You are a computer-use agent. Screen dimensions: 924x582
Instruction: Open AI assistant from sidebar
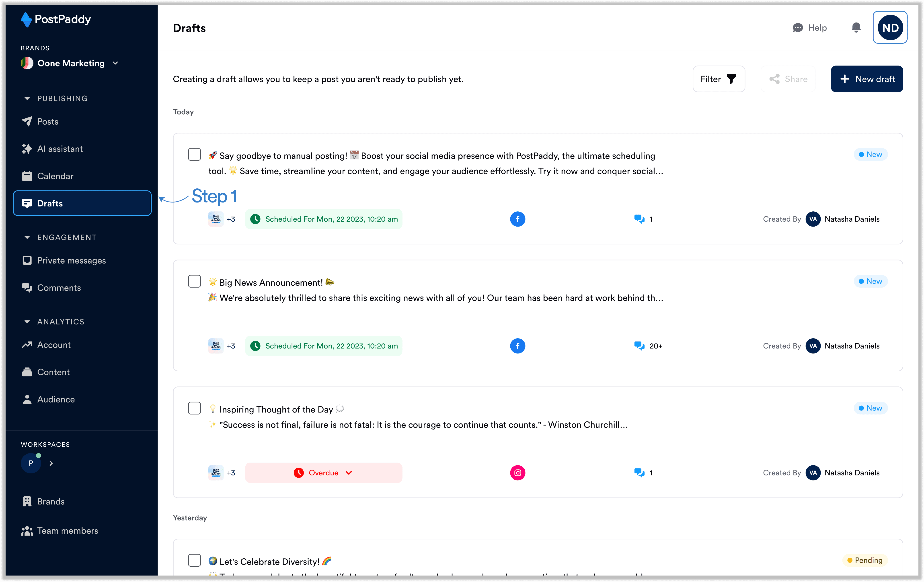[x=60, y=149]
